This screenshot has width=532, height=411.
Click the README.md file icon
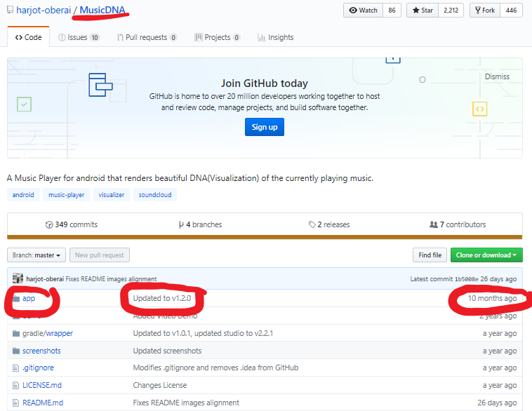[15, 403]
